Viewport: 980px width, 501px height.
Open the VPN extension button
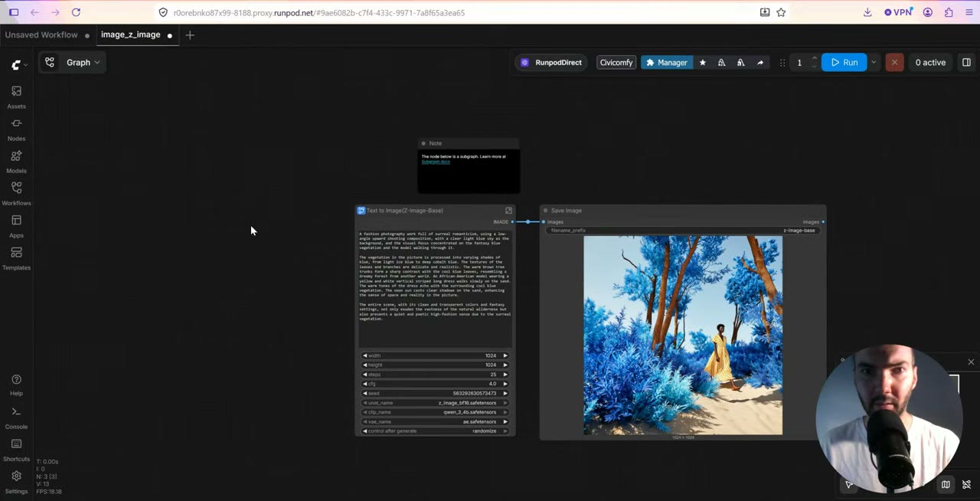click(898, 12)
